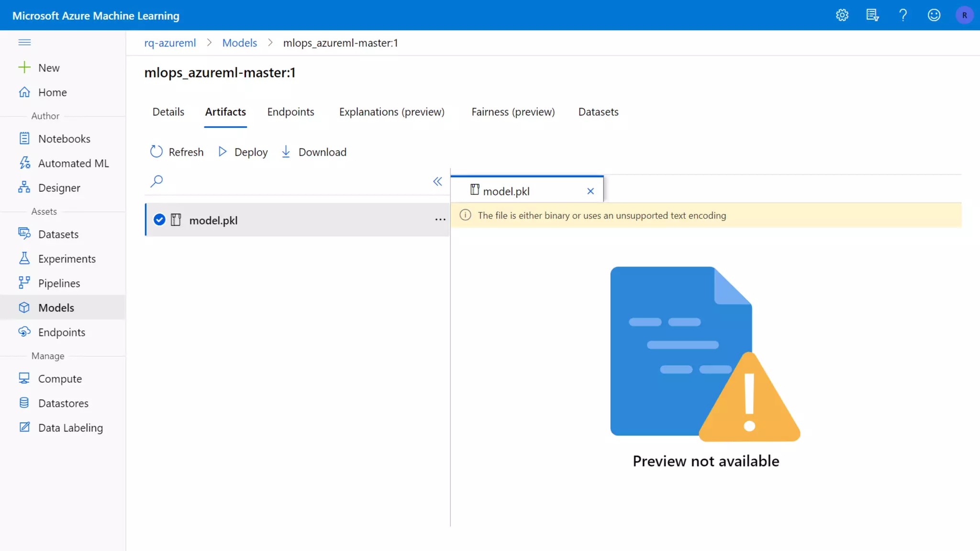Open model.pkl more options ellipsis
The height and width of the screenshot is (551, 980).
point(440,220)
